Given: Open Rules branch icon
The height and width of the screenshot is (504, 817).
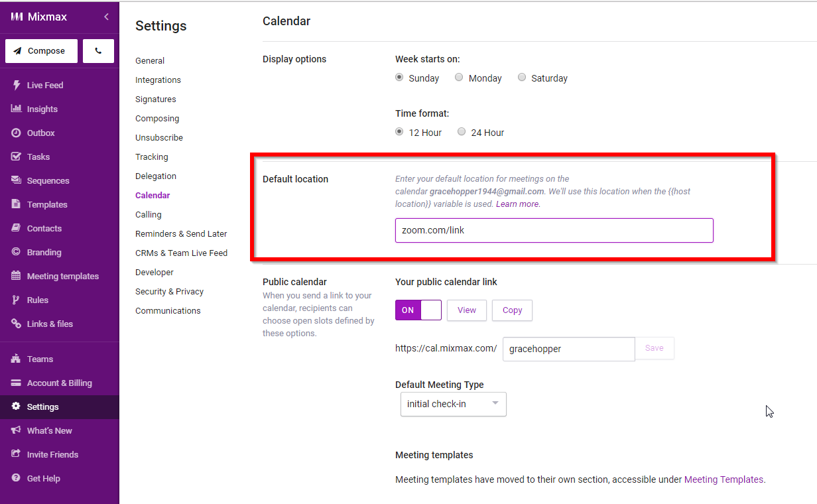Looking at the screenshot, I should click(x=16, y=300).
